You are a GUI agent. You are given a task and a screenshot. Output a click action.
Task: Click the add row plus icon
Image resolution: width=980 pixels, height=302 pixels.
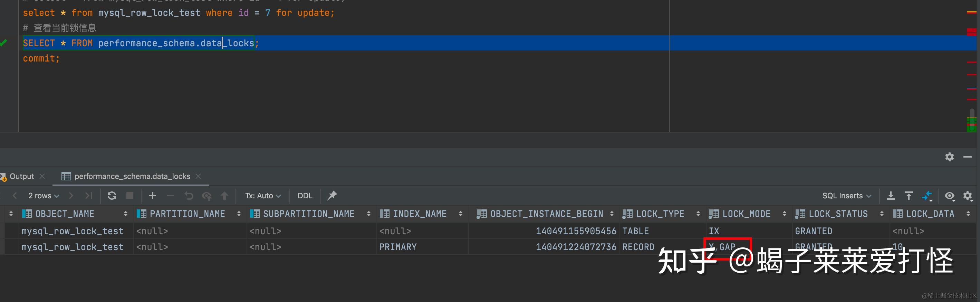(153, 196)
